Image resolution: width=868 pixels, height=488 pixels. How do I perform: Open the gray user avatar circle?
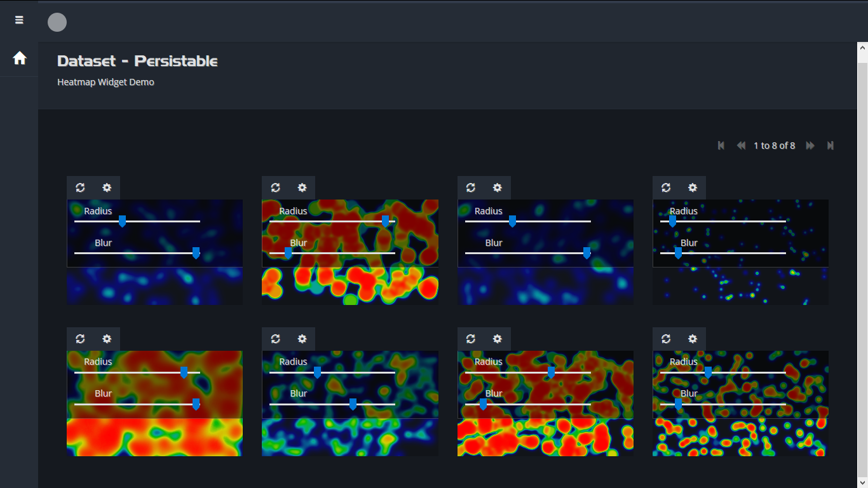point(57,22)
